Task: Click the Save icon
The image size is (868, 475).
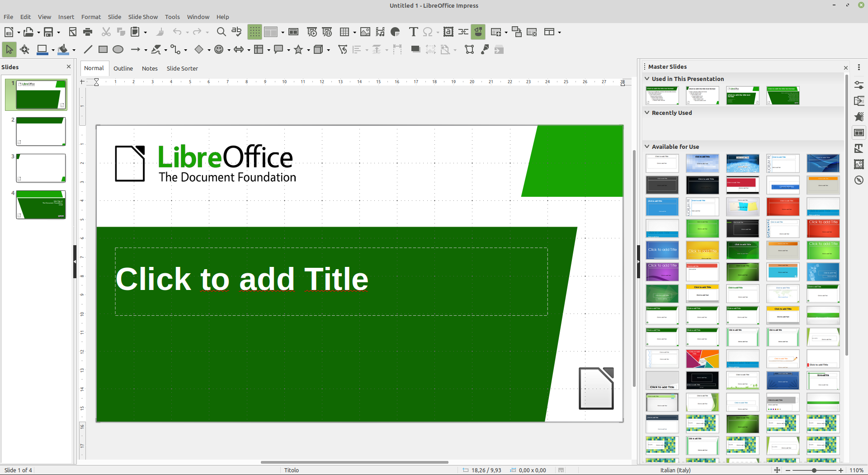Action: pyautogui.click(x=48, y=32)
